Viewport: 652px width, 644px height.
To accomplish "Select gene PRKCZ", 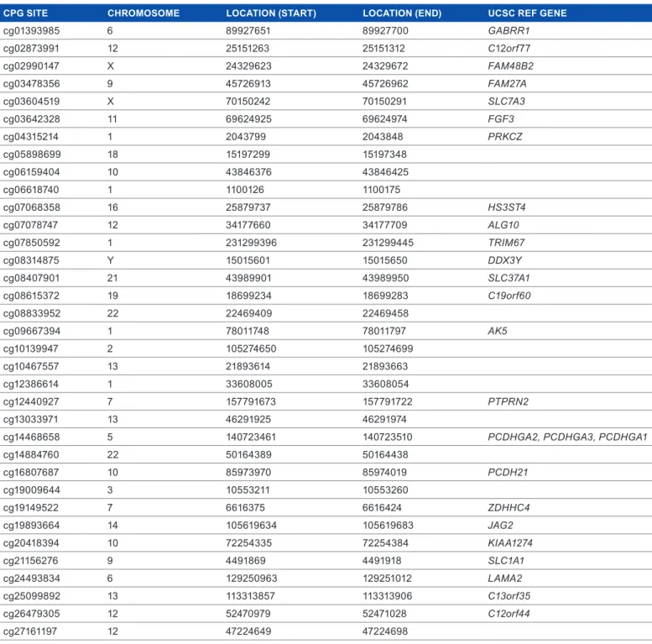I will pos(505,137).
